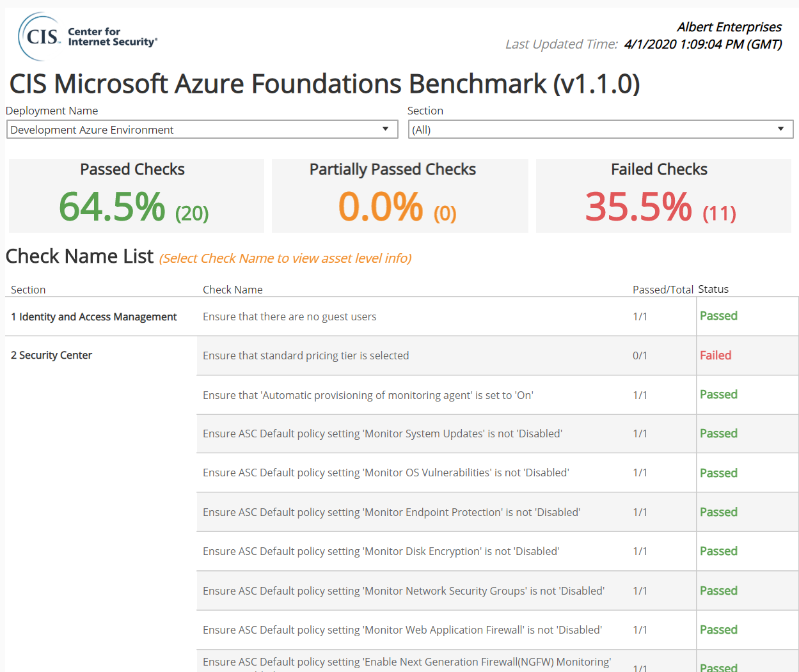Image resolution: width=799 pixels, height=672 pixels.
Task: Select 1/1 value for Monitor Web Application Firewall
Action: click(640, 630)
